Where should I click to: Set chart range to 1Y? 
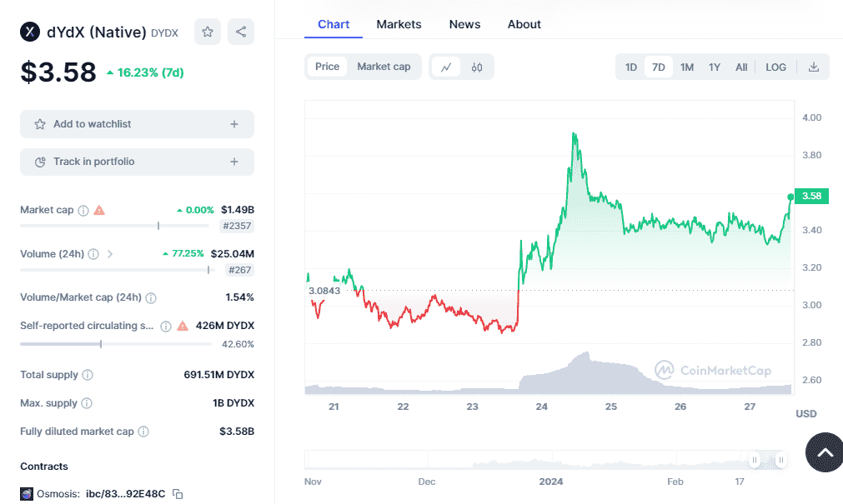pyautogui.click(x=715, y=67)
